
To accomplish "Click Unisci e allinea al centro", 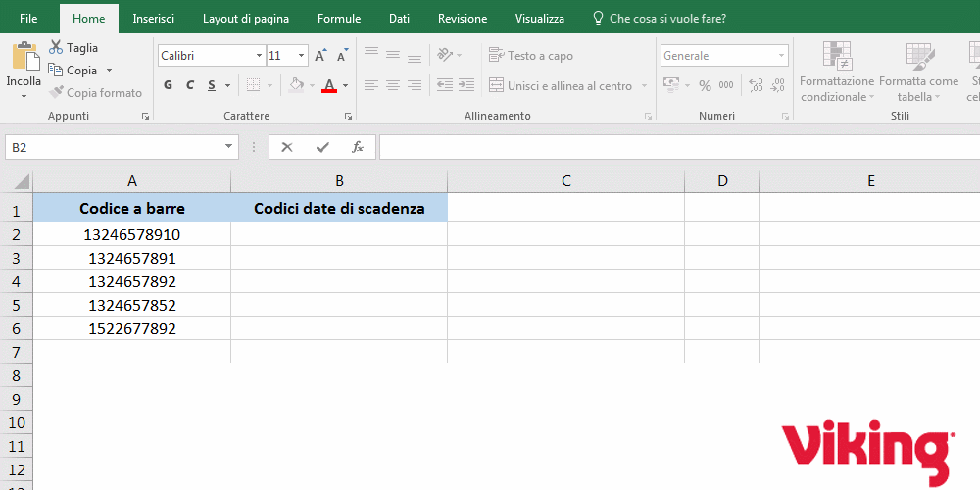I will (x=561, y=86).
